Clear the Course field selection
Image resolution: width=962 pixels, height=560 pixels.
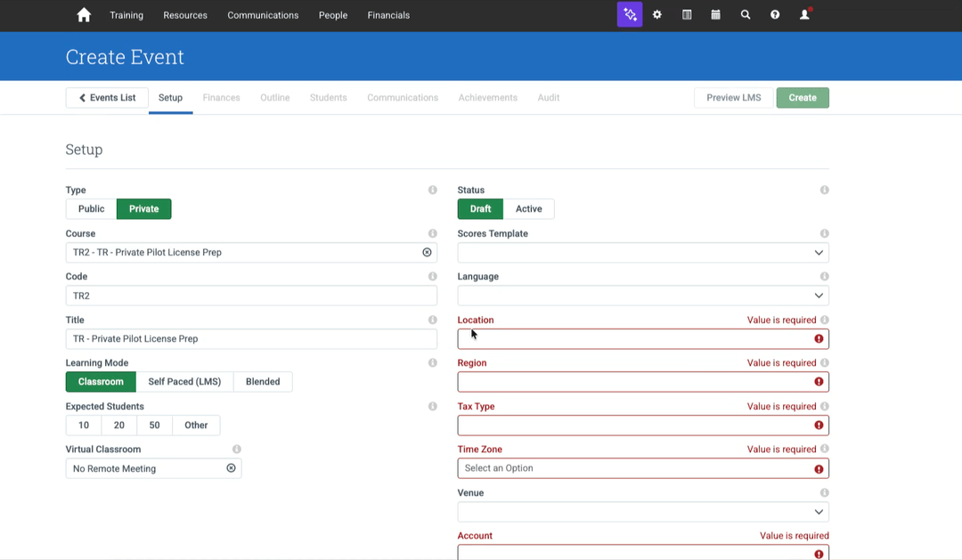427,252
